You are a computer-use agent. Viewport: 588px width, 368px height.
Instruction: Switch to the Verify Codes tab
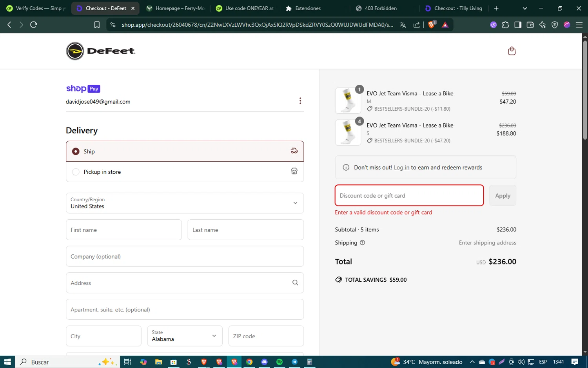point(35,8)
